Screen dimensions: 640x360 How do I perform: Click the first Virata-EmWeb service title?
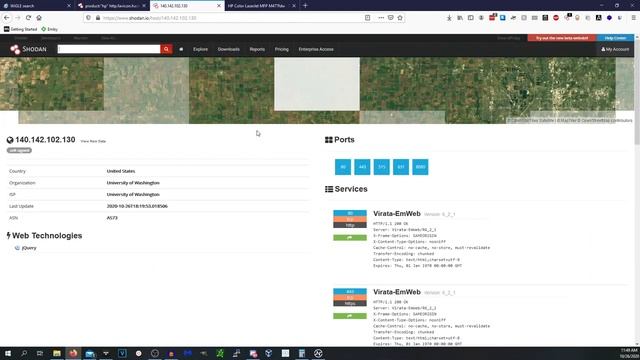point(397,213)
